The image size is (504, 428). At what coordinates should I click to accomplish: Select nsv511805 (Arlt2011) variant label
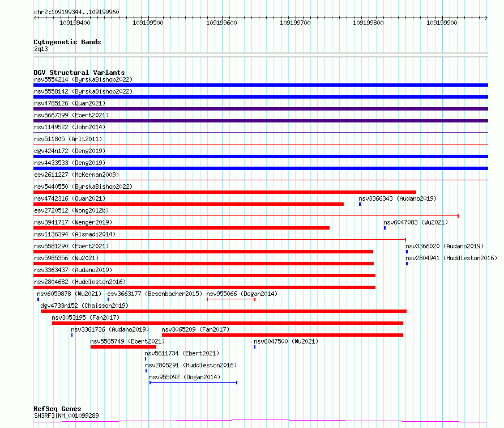[x=68, y=139]
